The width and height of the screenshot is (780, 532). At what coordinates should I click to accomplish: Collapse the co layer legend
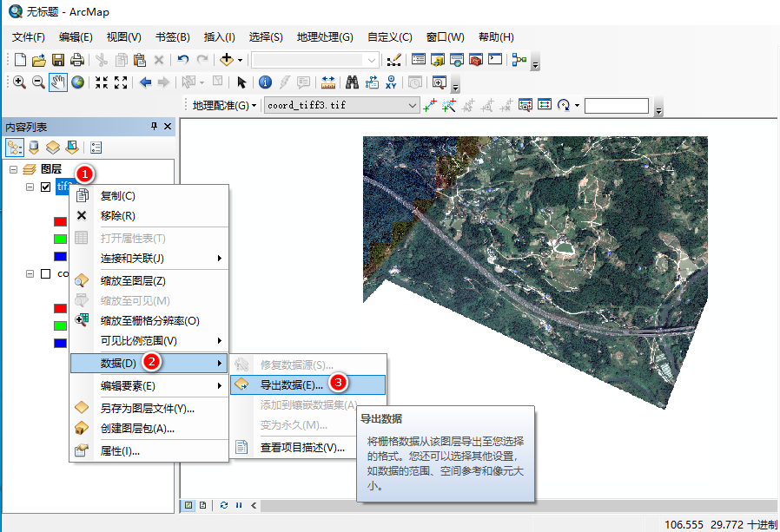coord(30,274)
